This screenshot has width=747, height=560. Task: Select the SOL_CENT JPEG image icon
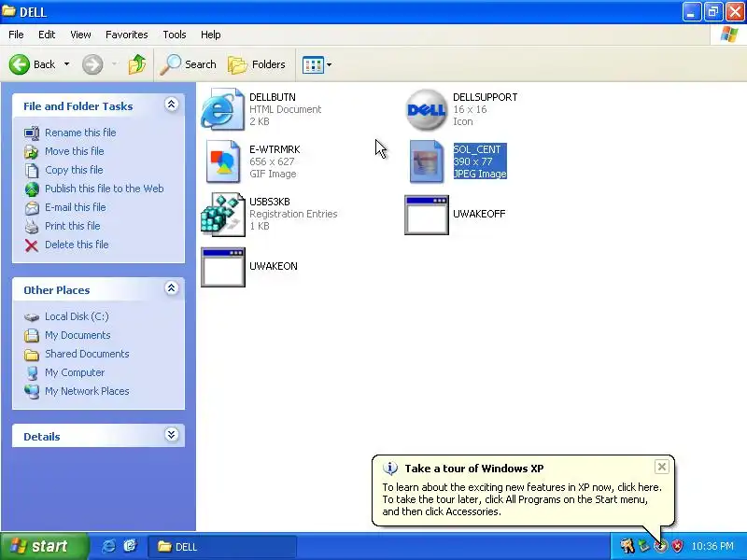tap(427, 161)
